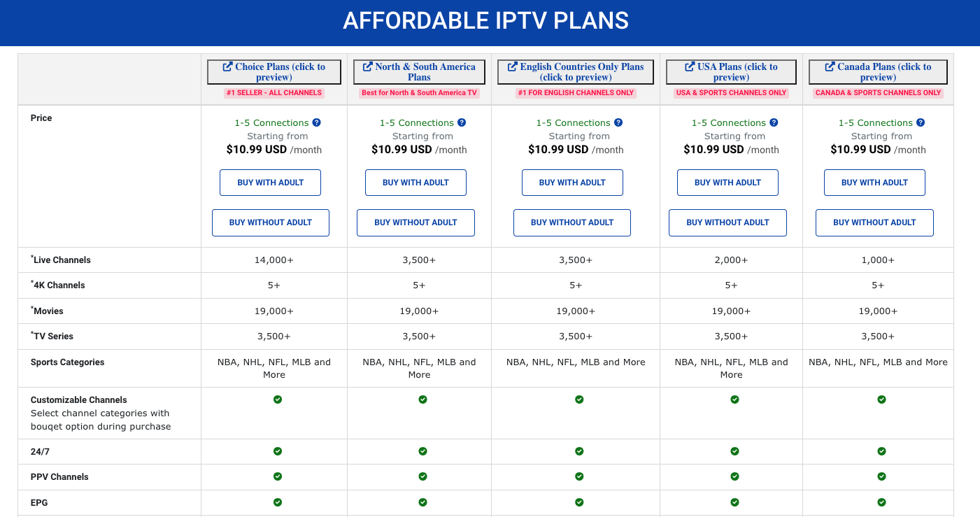Select the Canada Plans column header
The image size is (980, 517).
(x=878, y=71)
